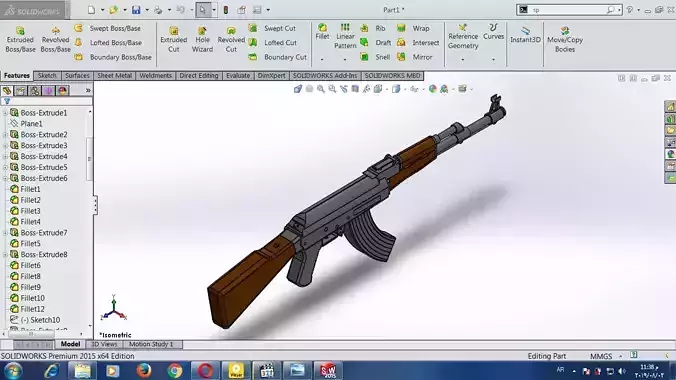Click the Fillet tool
Image resolution: width=676 pixels, height=380 pixels.
pos(322,32)
